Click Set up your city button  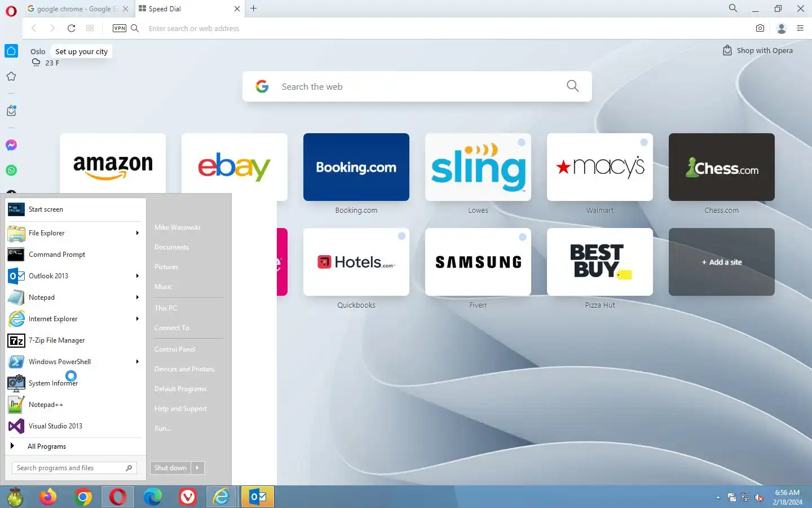pos(81,51)
